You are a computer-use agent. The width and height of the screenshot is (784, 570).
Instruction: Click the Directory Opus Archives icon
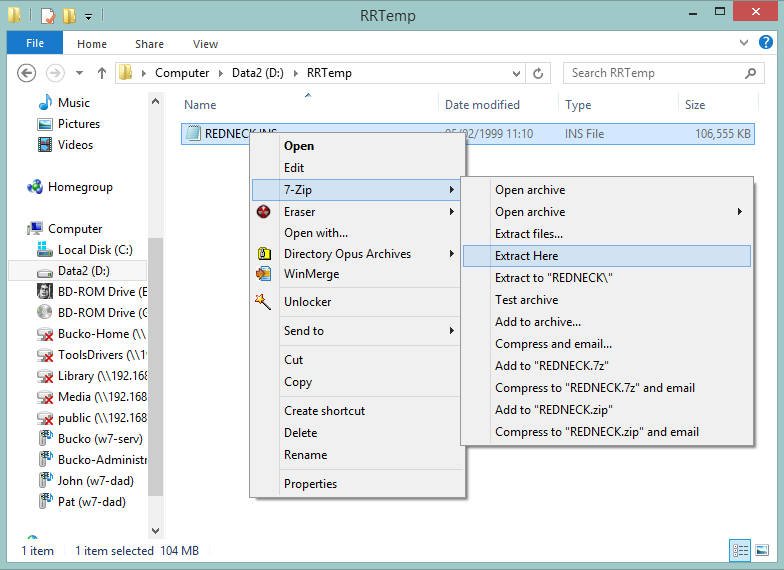tap(263, 254)
